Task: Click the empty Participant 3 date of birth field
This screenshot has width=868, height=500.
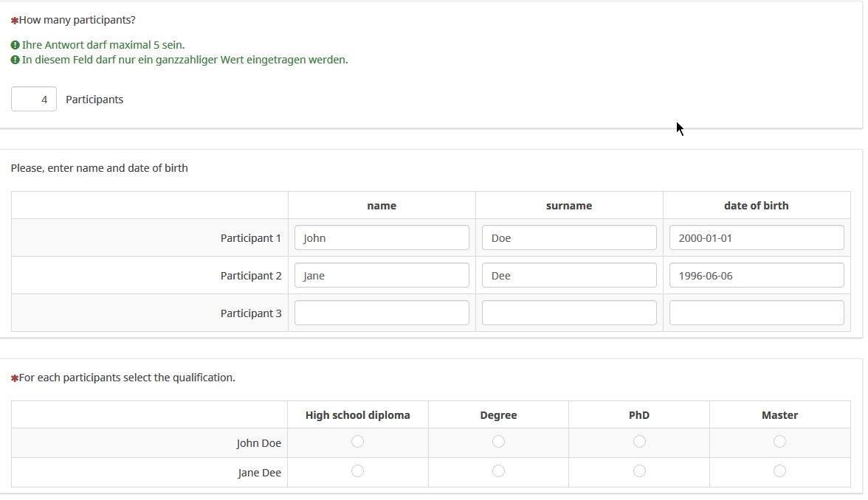Action: coord(757,313)
